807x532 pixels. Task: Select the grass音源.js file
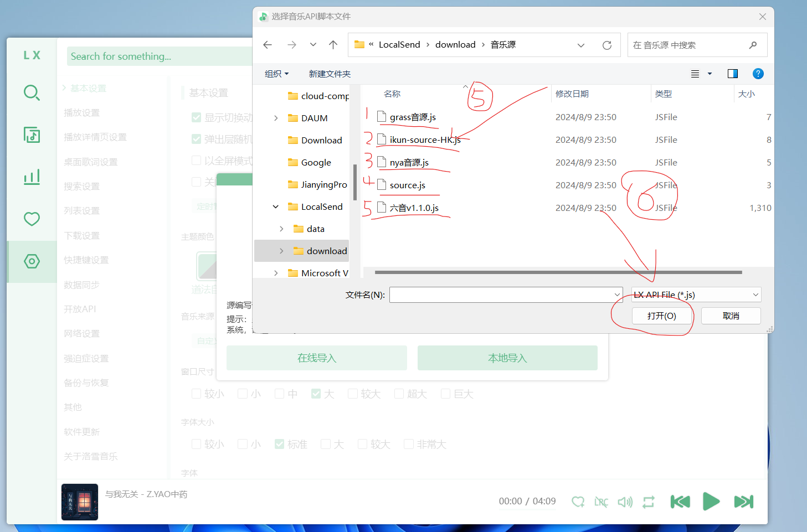413,117
